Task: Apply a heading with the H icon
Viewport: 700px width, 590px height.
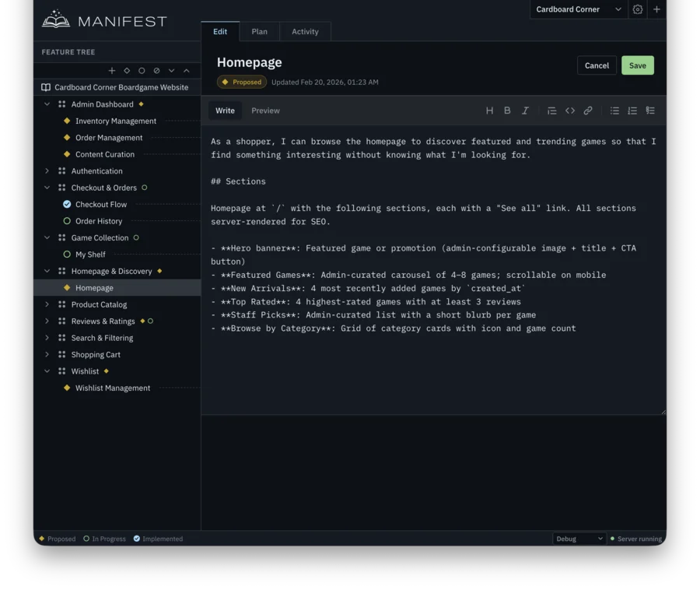Action: click(490, 111)
